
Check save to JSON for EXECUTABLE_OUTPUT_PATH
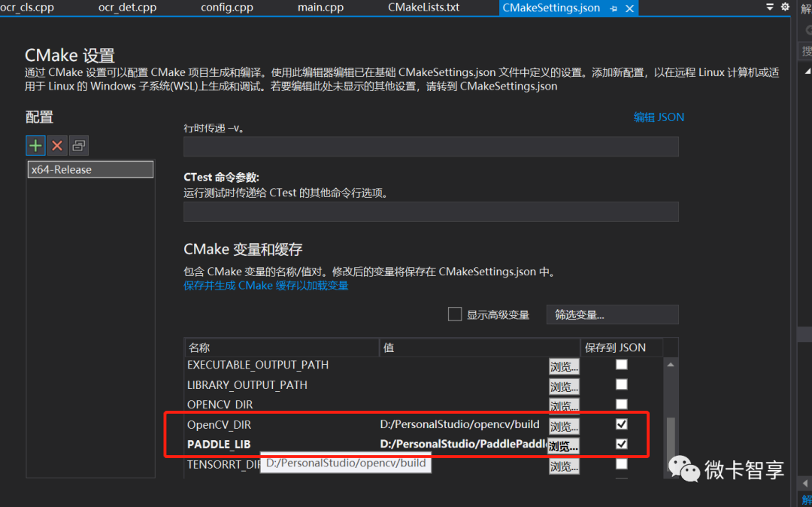coord(622,365)
